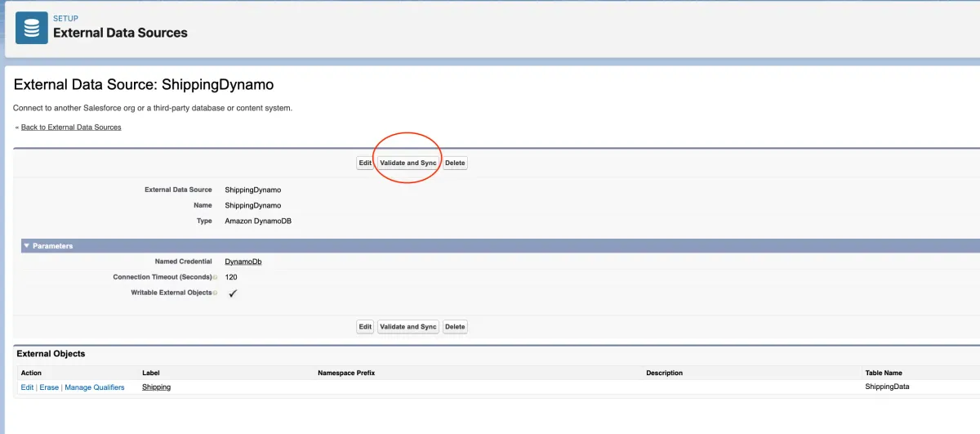
Task: Erase the Shipping external object
Action: (x=49, y=387)
